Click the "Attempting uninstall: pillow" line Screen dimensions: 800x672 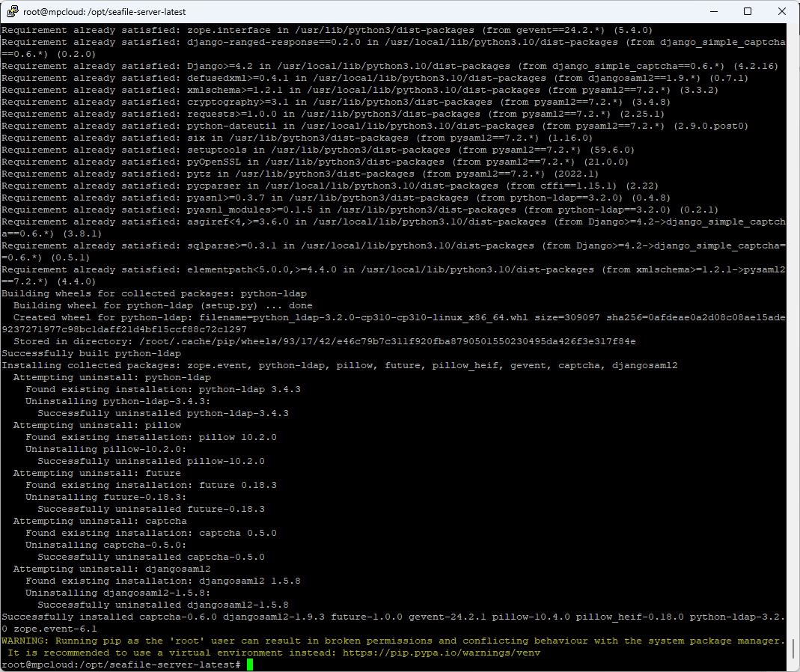pyautogui.click(x=97, y=425)
